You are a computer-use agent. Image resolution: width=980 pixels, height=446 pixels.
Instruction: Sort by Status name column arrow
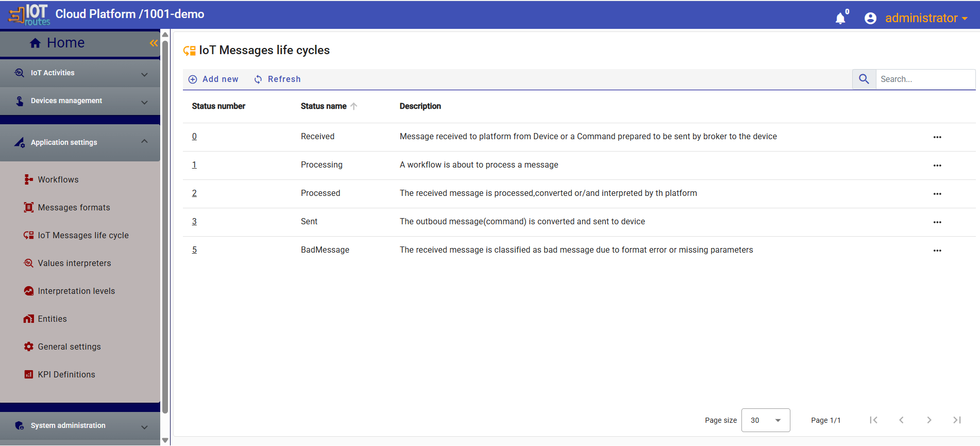click(x=354, y=106)
